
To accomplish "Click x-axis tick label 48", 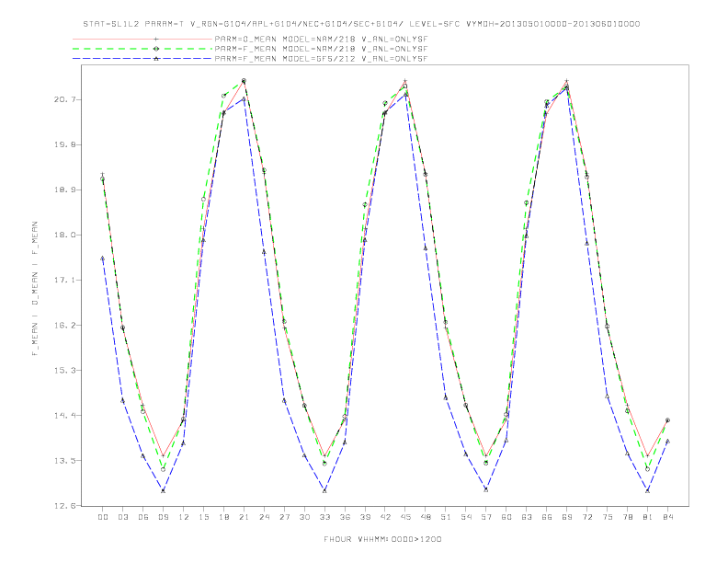I will coord(426,517).
